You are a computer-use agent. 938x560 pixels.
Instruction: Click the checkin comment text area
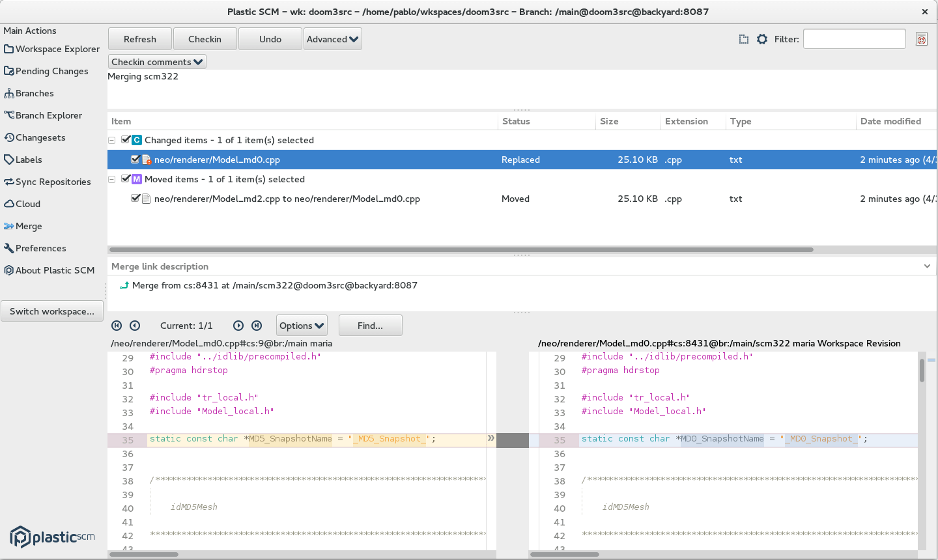(x=522, y=89)
